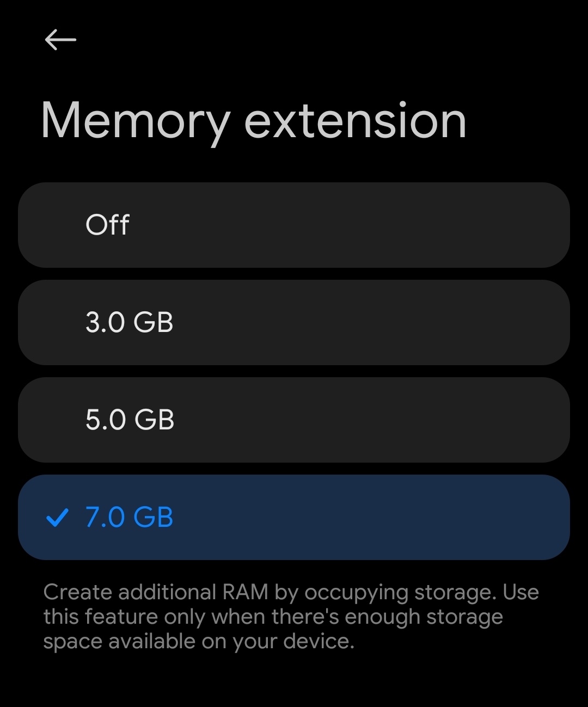
Task: Click the 'Create additional RAM' description text
Action: click(291, 617)
